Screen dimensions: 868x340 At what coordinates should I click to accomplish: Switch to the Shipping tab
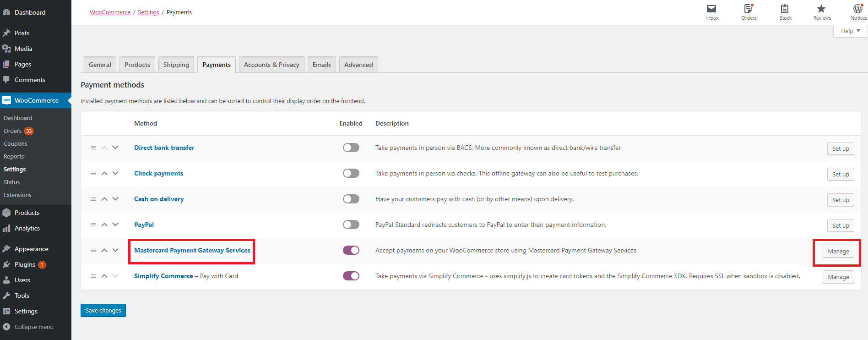[x=176, y=65]
